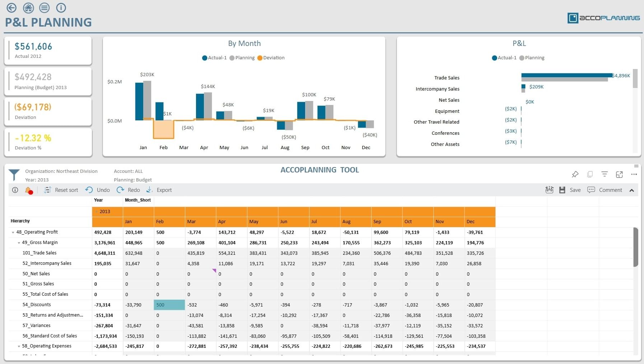
Task: Click the Reset sort icon
Action: [x=47, y=190]
